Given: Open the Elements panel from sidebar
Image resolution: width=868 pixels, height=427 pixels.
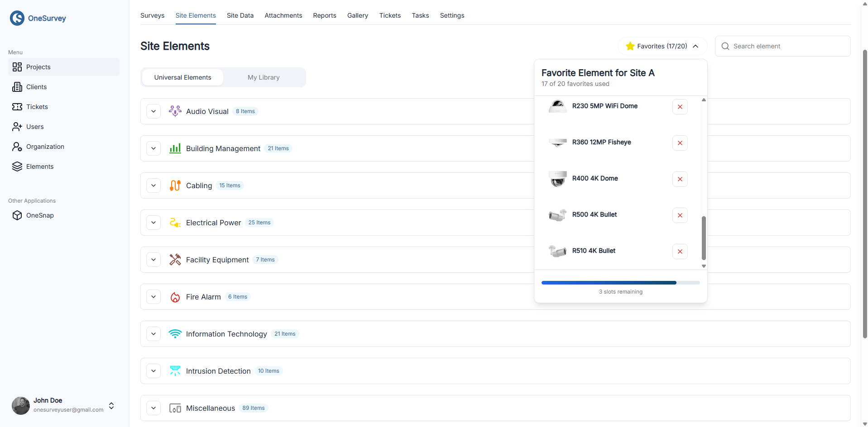Looking at the screenshot, I should 17,166.
